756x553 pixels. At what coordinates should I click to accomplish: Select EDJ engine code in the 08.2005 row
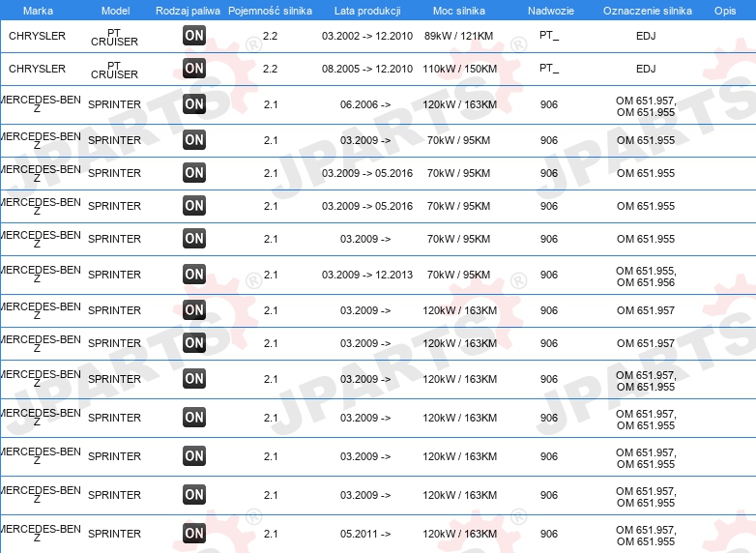pyautogui.click(x=646, y=69)
